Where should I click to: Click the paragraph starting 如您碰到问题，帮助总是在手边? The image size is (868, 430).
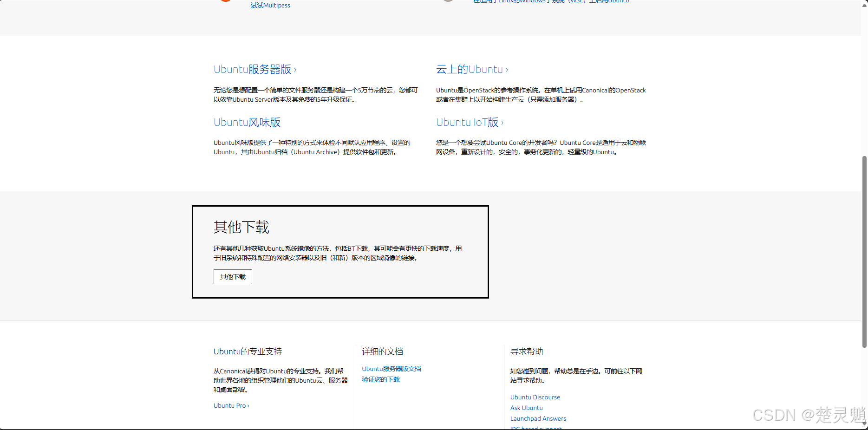click(576, 376)
